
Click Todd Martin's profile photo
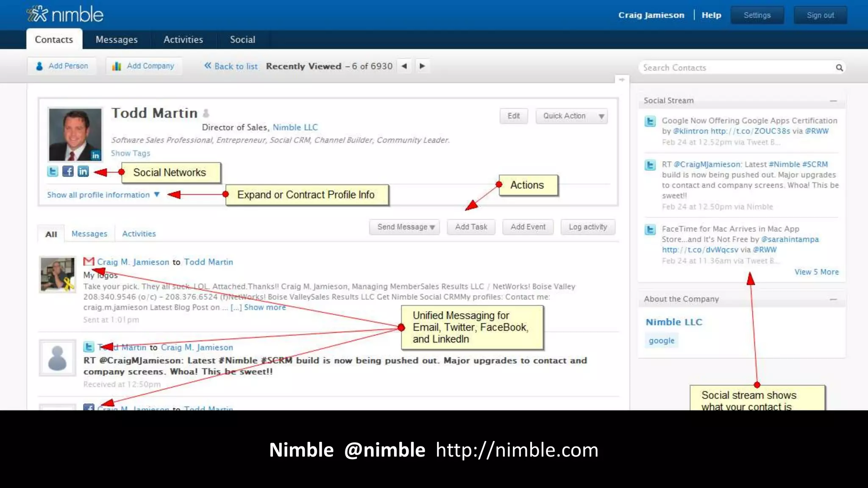click(x=75, y=134)
